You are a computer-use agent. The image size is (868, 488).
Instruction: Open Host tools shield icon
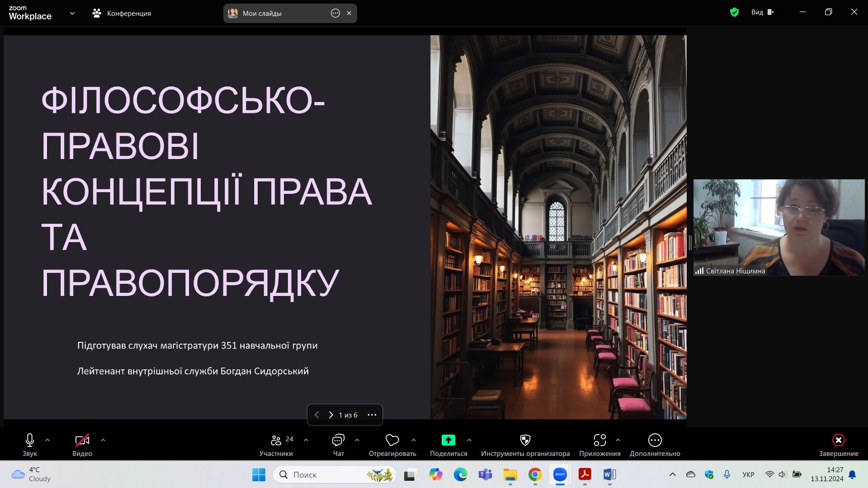pyautogui.click(x=525, y=440)
